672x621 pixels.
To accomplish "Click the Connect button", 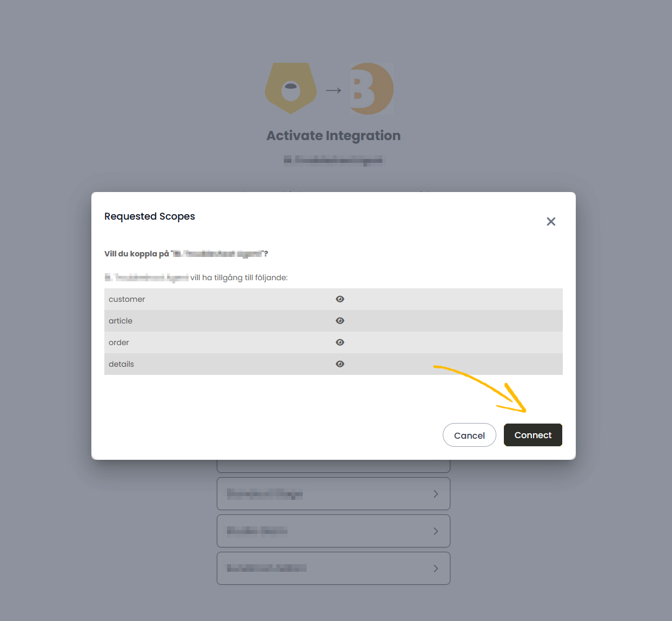I will pos(533,435).
